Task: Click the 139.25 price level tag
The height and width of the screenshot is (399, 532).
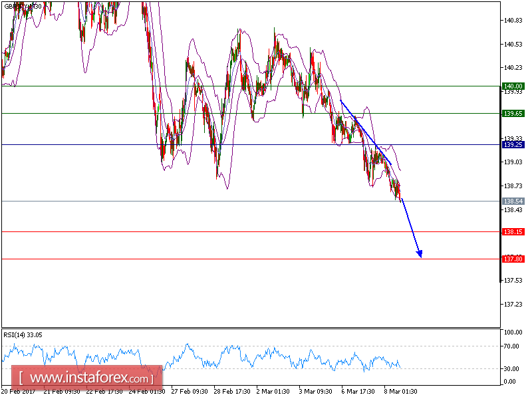Action: (512, 145)
